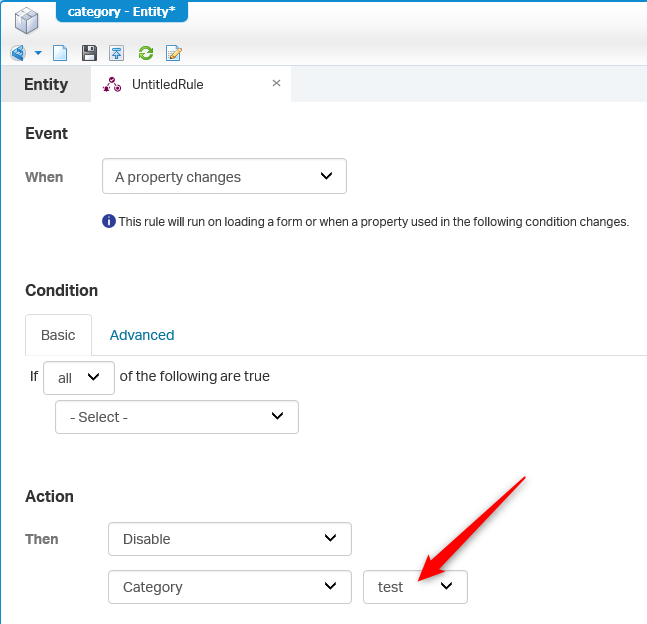Switch to the Entity tab
Image resolution: width=647 pixels, height=624 pixels.
tap(46, 84)
